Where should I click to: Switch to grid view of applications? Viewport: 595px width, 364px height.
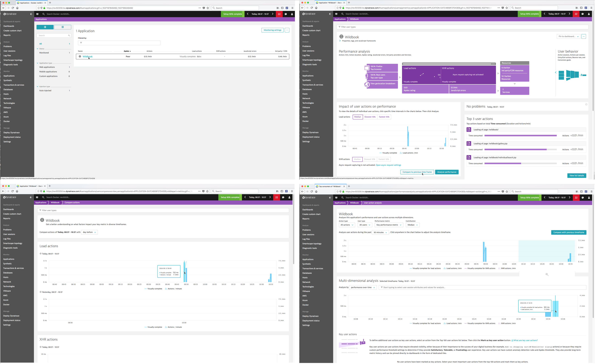pyautogui.click(x=63, y=27)
